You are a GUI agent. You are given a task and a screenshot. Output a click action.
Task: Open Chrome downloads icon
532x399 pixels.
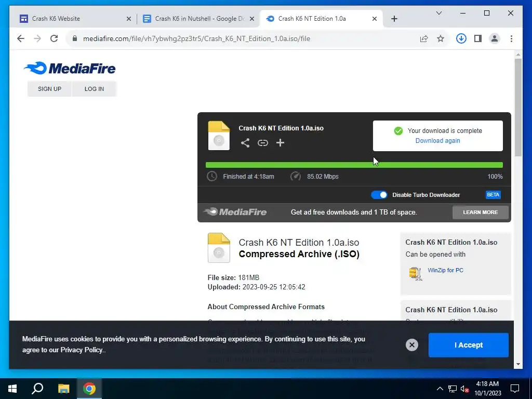point(461,38)
